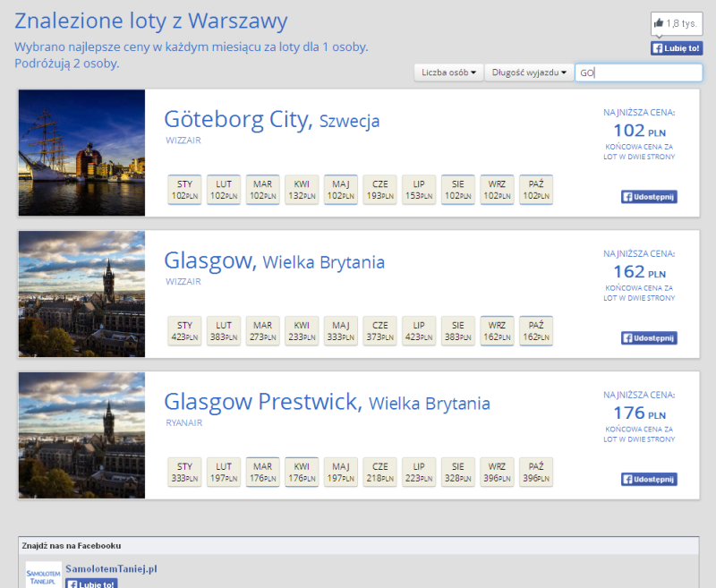Pick LIP 223 PLN for Glasgow Prestwick
This screenshot has height=588, width=716.
click(419, 472)
